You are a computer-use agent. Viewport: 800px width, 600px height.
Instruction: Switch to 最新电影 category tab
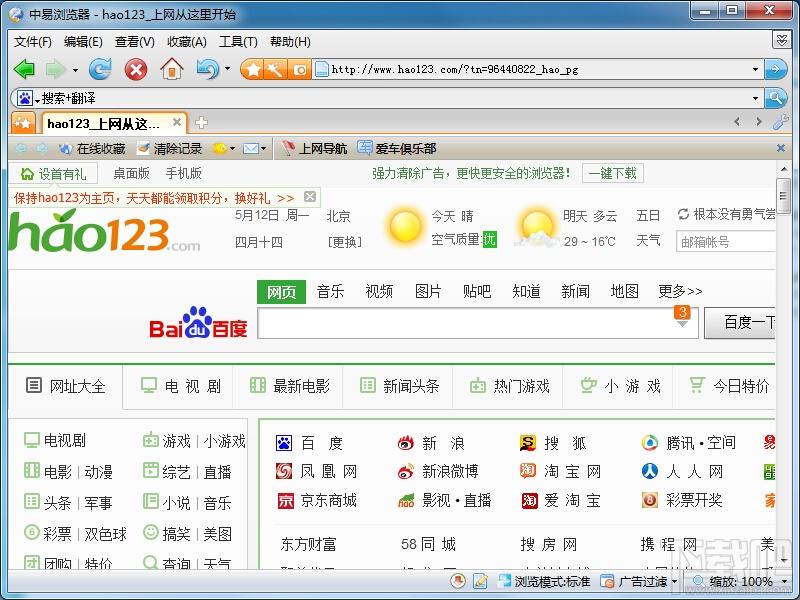(289, 386)
